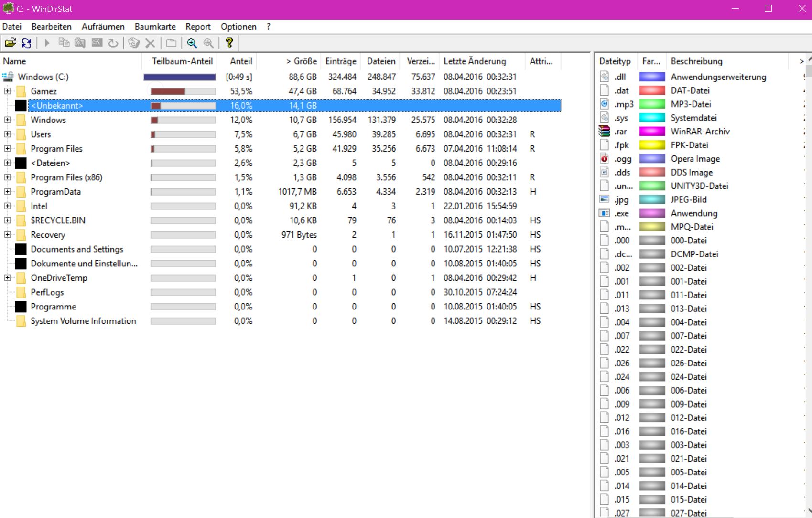Click the MP3 file icon next to .mp3

click(x=605, y=104)
